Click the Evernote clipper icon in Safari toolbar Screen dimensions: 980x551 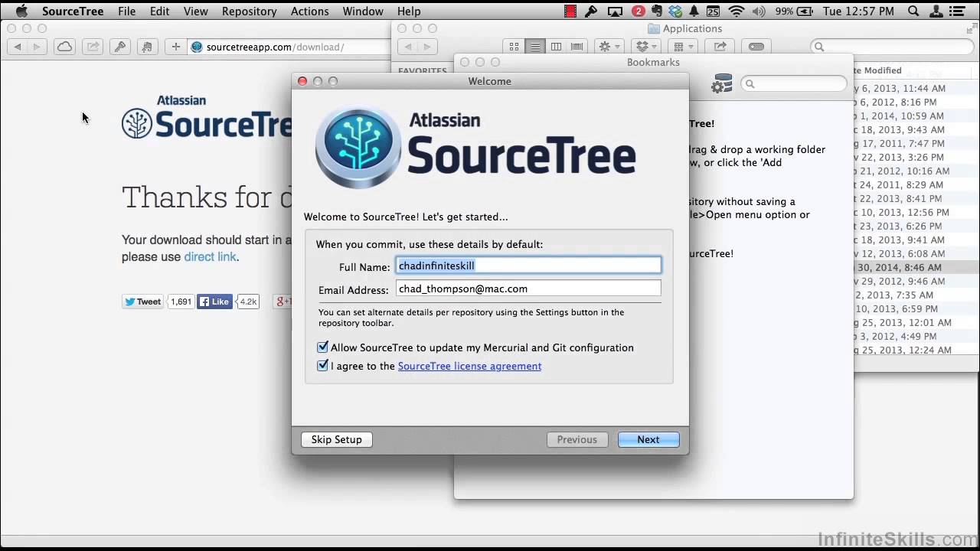[147, 47]
